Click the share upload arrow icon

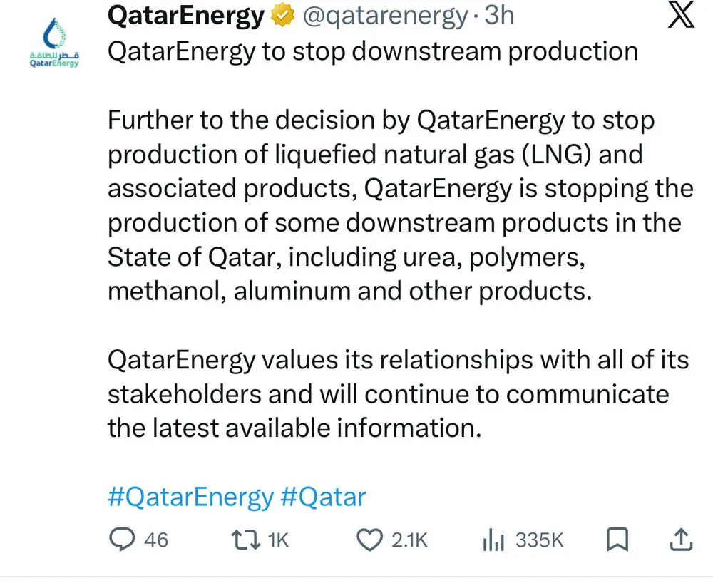[681, 540]
